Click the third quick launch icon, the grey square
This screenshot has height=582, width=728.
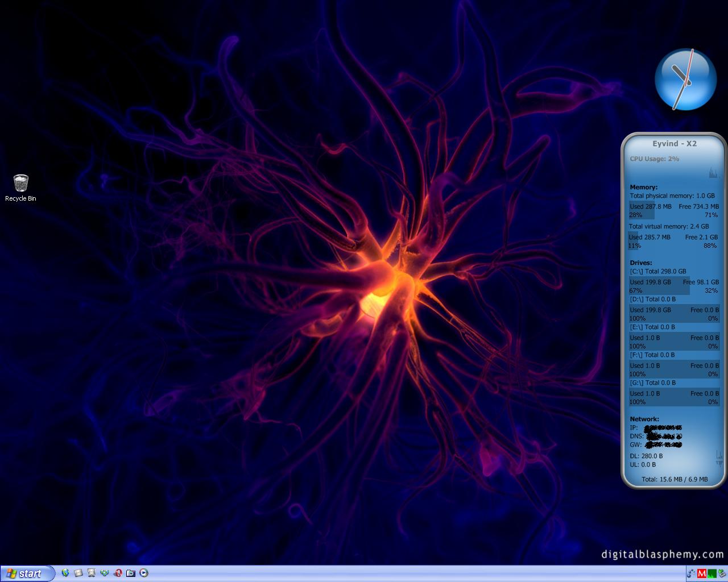tap(92, 573)
